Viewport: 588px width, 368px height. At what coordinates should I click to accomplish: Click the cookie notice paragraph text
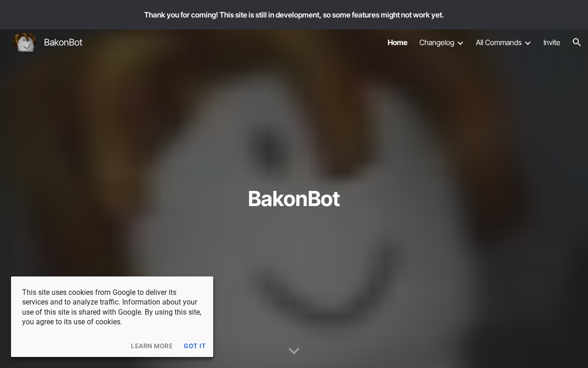(112, 307)
